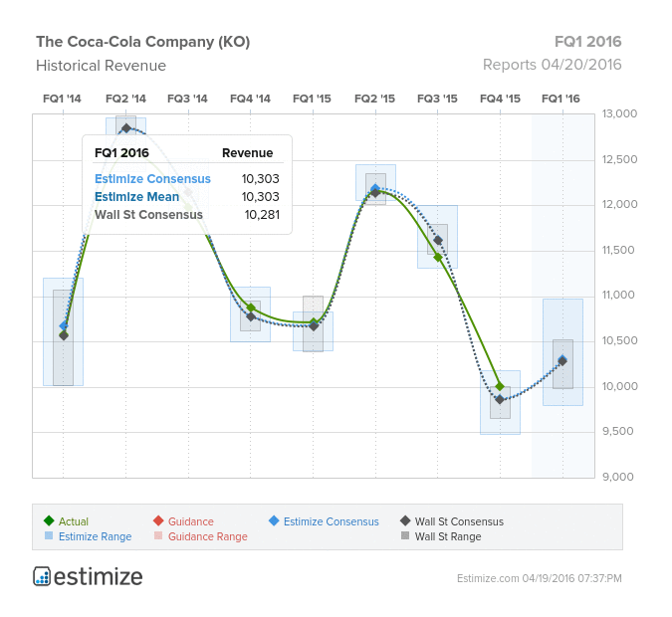Select the FQ1 '14 axis label
Viewport: 672px width, 617px height.
[62, 99]
